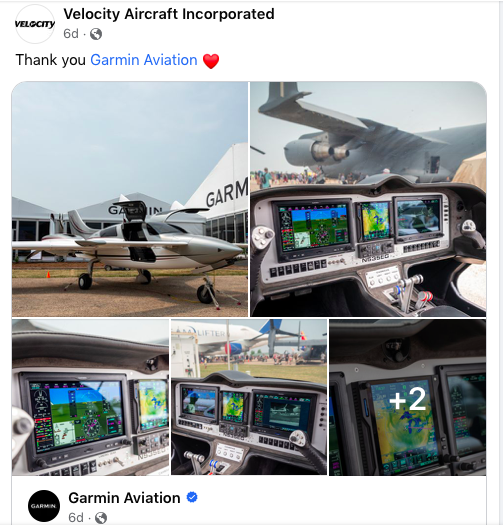The image size is (503, 525).
Task: Click the public globe icon under Velocity Aircraft
Action: pos(96,34)
